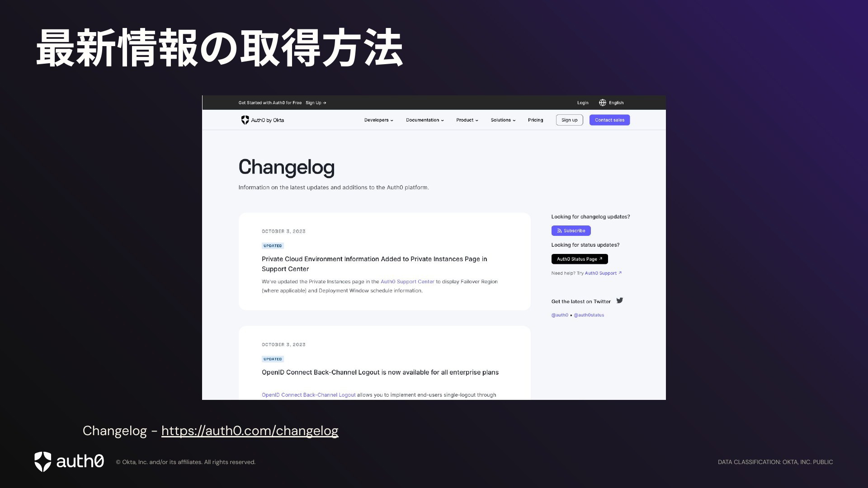Expand the Developers dropdown menu
This screenshot has height=488, width=868.
pos(379,120)
